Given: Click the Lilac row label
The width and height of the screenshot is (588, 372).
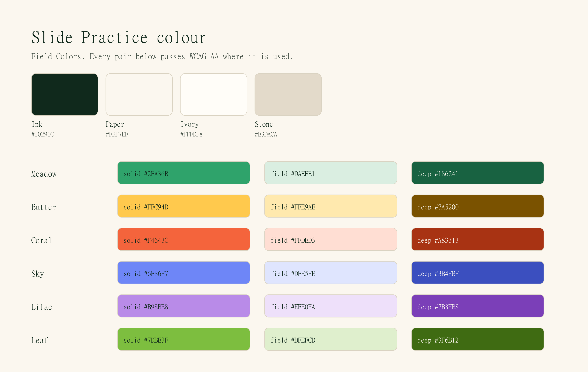Looking at the screenshot, I should click(41, 307).
